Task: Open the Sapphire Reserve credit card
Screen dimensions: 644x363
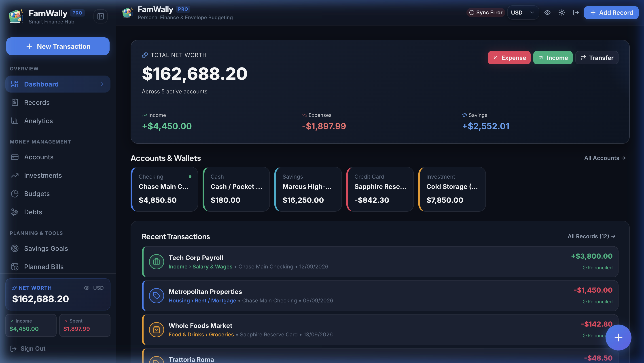Action: [380, 189]
